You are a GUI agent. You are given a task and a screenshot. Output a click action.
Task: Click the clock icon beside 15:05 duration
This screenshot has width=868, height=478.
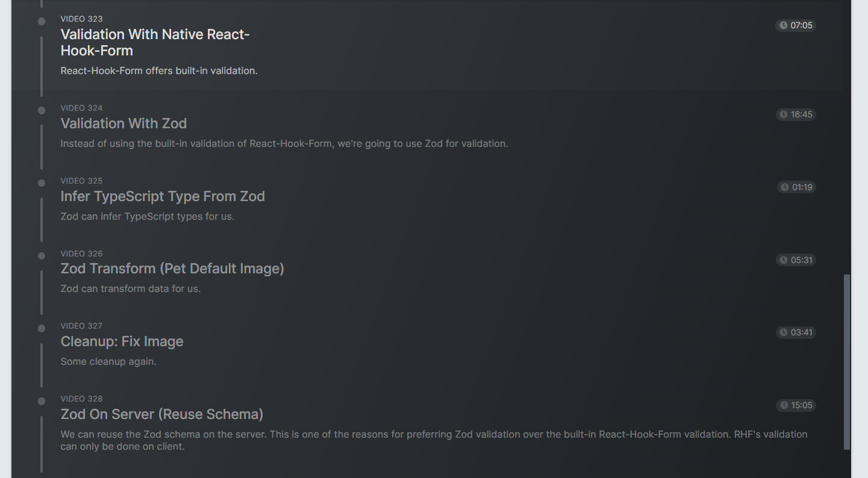click(x=784, y=405)
